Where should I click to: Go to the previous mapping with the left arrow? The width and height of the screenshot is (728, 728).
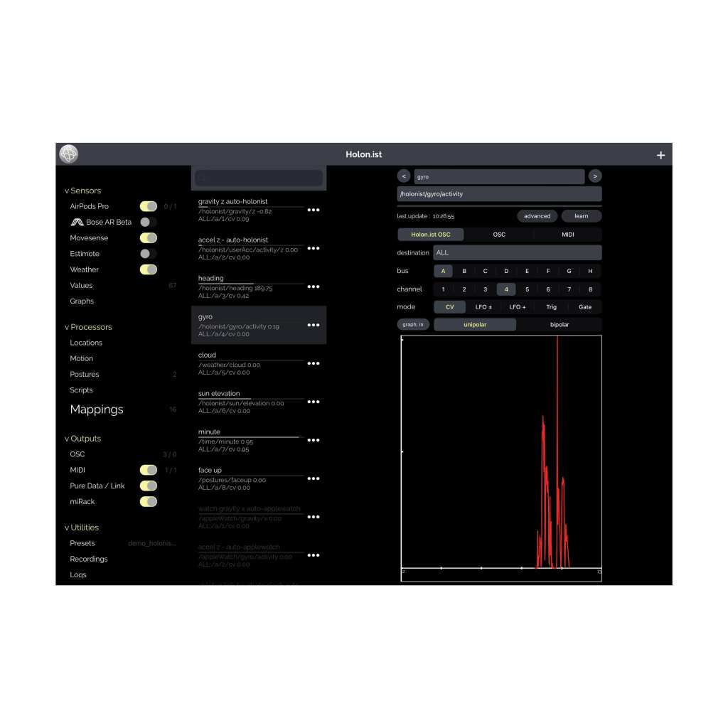pos(405,176)
